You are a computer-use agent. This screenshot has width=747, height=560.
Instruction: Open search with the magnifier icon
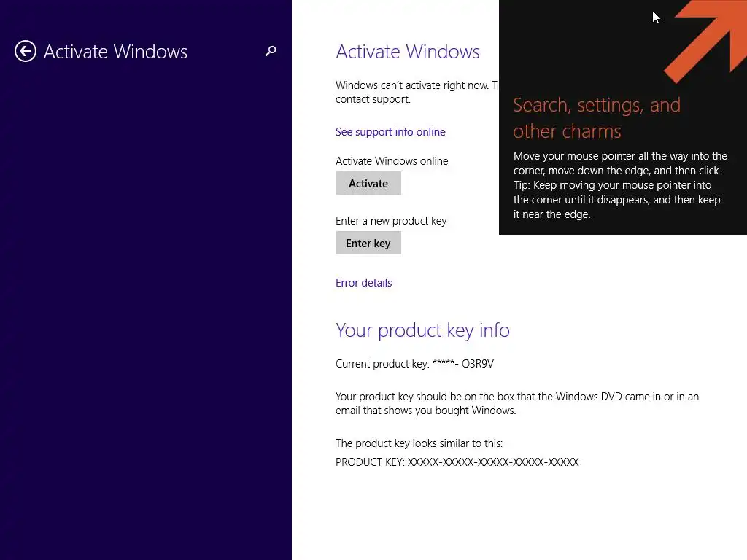pyautogui.click(x=271, y=51)
